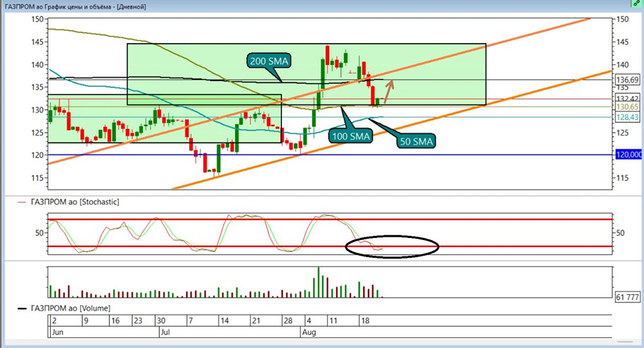Click the black line marker beside the Volume legend
Image resolution: width=644 pixels, height=348 pixels.
[x=22, y=309]
